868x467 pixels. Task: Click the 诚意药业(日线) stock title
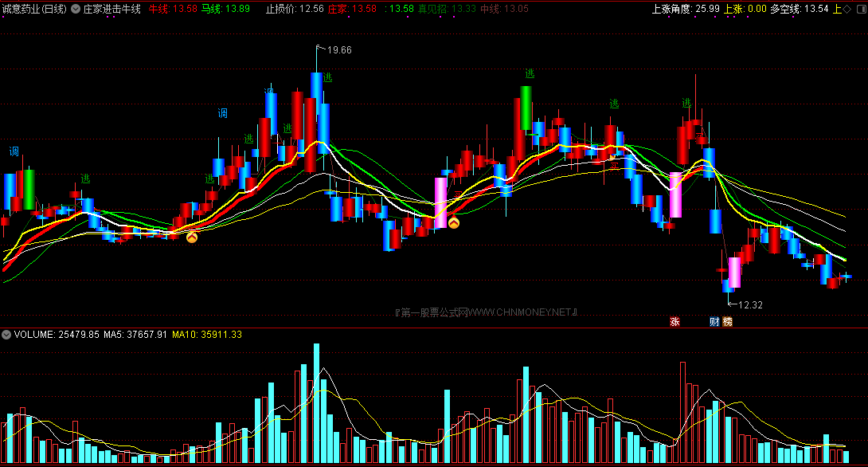[34, 9]
